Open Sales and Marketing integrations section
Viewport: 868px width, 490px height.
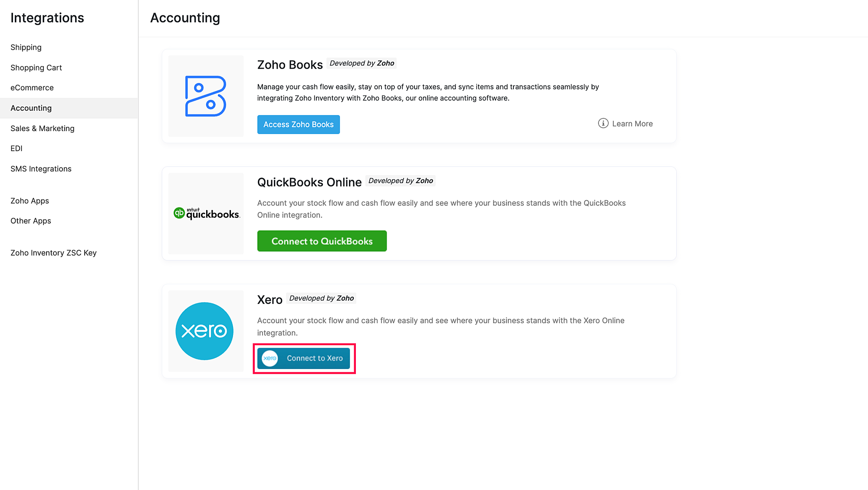43,128
